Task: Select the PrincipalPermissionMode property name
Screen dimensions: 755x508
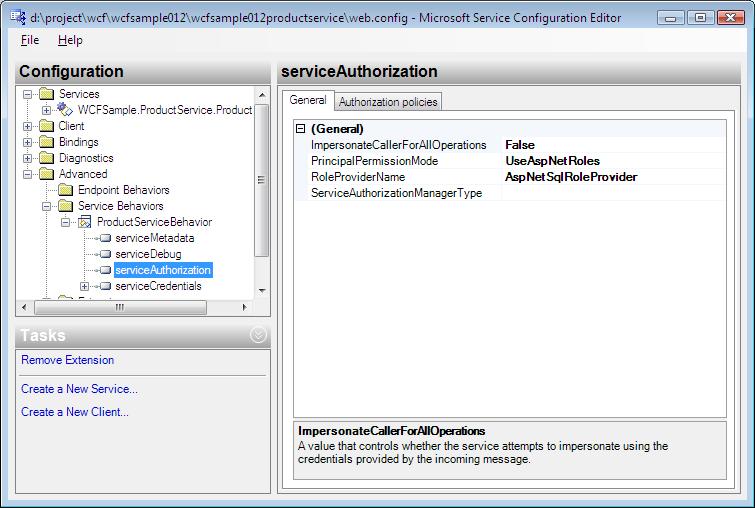Action: pos(375,161)
